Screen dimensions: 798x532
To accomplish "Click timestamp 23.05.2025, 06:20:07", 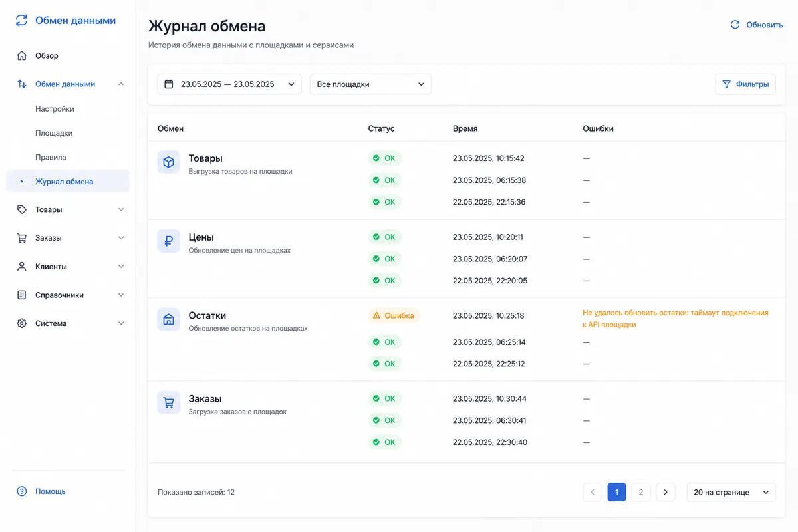I will coord(490,259).
